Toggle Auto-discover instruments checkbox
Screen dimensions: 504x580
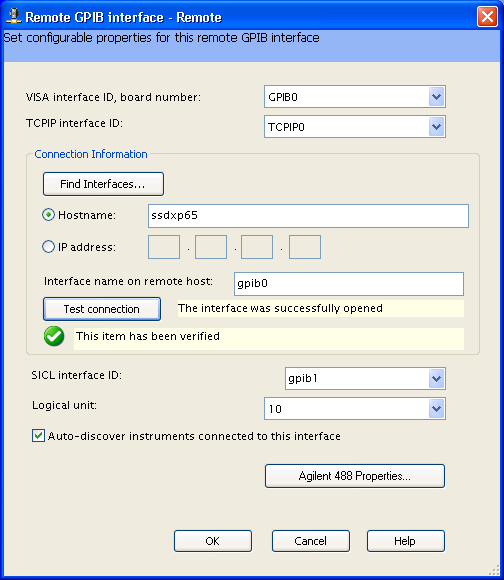click(38, 436)
